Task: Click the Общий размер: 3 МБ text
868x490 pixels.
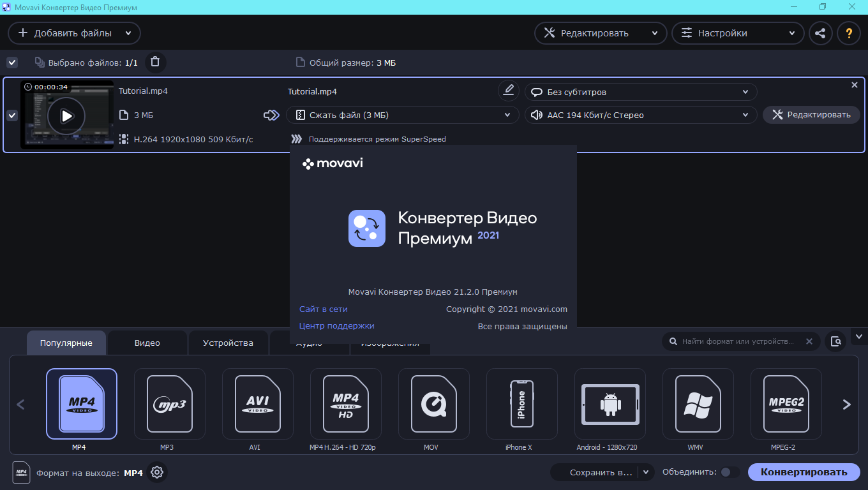Action: [x=352, y=63]
